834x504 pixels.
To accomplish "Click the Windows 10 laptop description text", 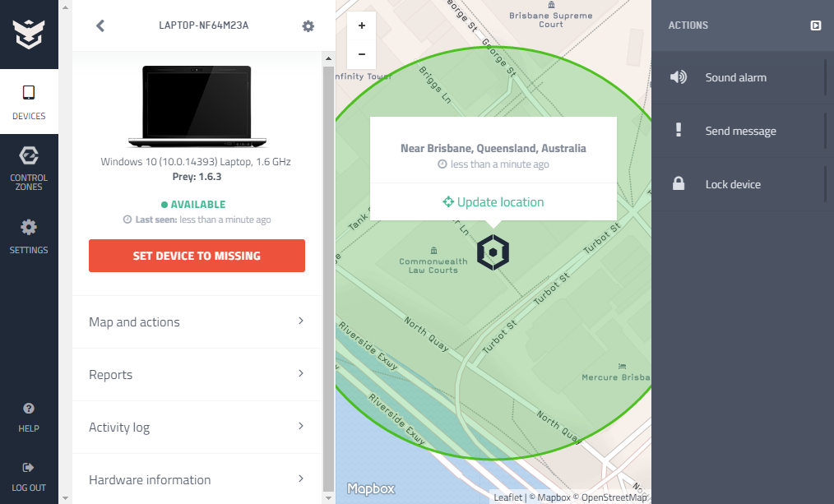I will pyautogui.click(x=196, y=162).
